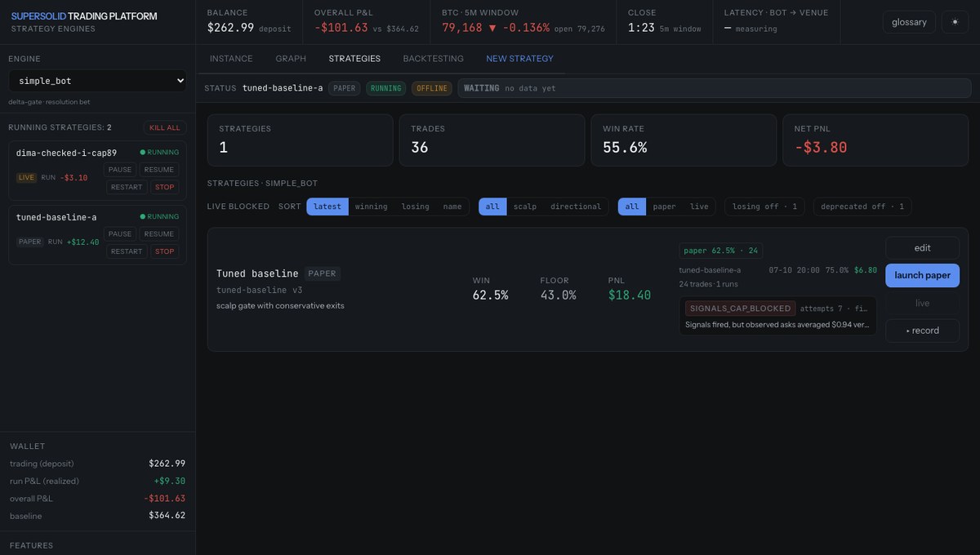The height and width of the screenshot is (555, 980).
Task: Launch paper for Tuned baseline
Action: click(923, 275)
